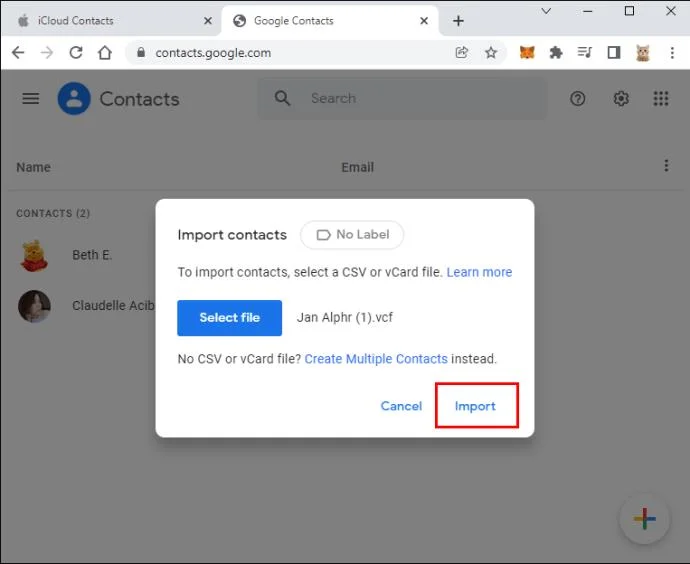The width and height of the screenshot is (690, 564).
Task: Open list options beside the Email column
Action: tap(666, 165)
